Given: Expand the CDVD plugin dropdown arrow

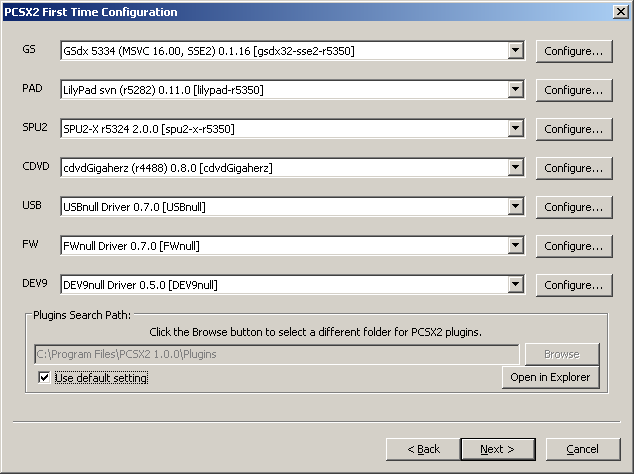Looking at the screenshot, I should (x=516, y=167).
